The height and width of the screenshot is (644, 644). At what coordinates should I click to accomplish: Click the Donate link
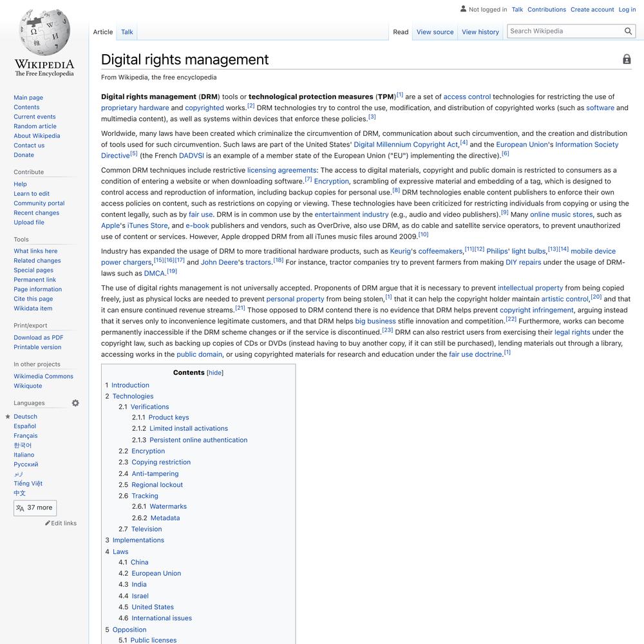click(x=24, y=155)
